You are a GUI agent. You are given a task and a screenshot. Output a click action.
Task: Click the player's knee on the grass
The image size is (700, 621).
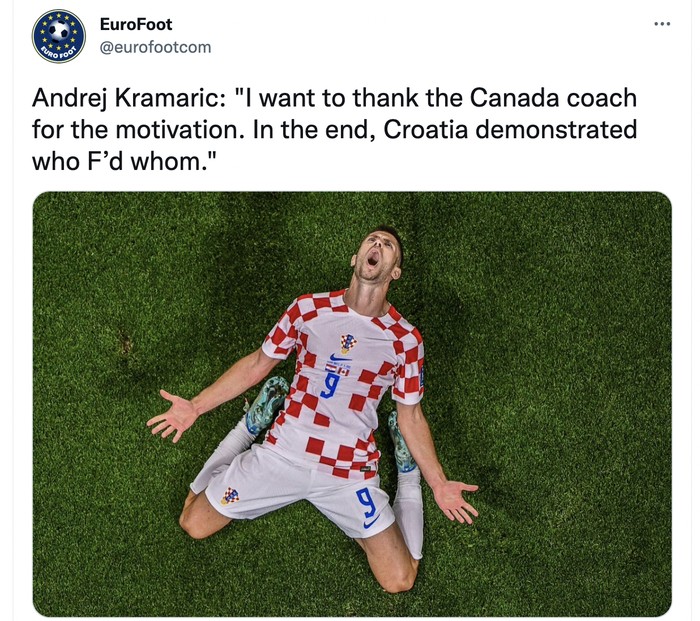click(x=397, y=573)
